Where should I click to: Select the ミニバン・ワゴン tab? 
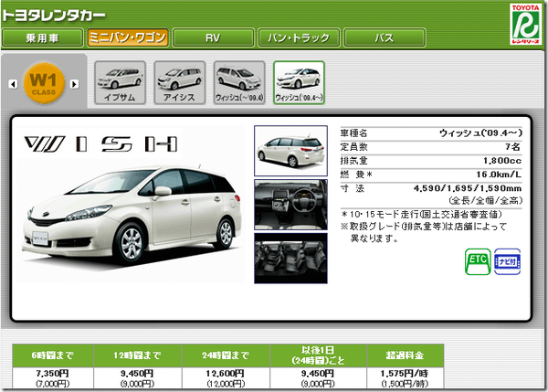(128, 37)
